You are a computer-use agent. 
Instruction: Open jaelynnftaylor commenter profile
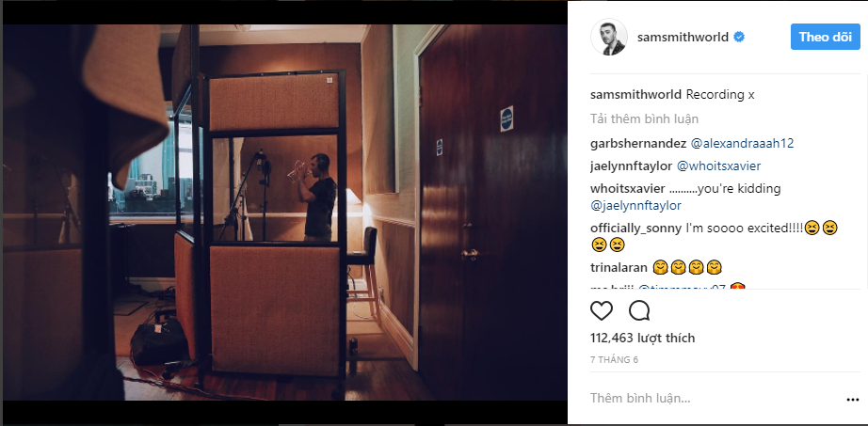(632, 166)
